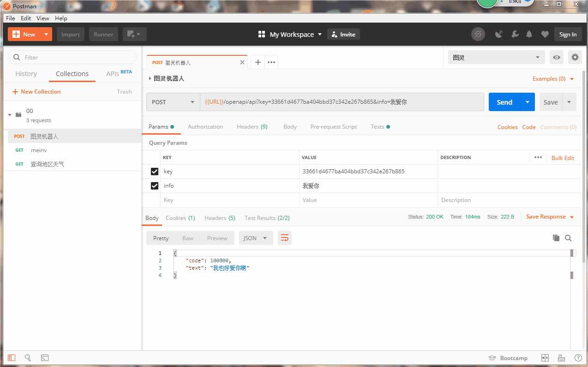Viewport: 588px width, 367px height.
Task: Switch to the APIs sidebar tab
Action: pos(119,73)
